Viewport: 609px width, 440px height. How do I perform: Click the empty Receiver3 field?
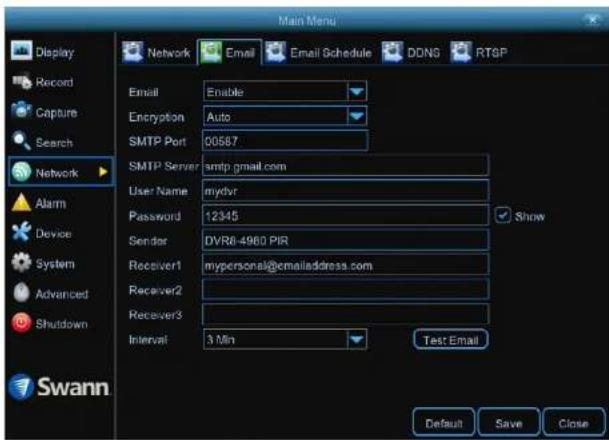(x=345, y=315)
